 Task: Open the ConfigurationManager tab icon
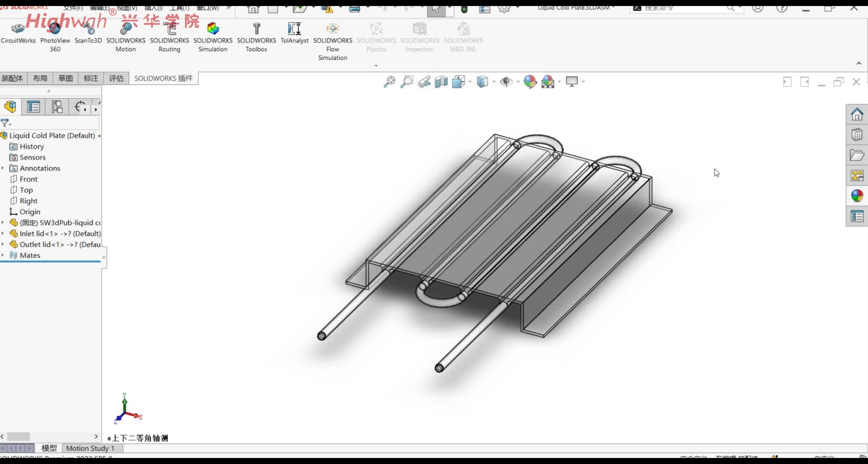click(x=57, y=107)
